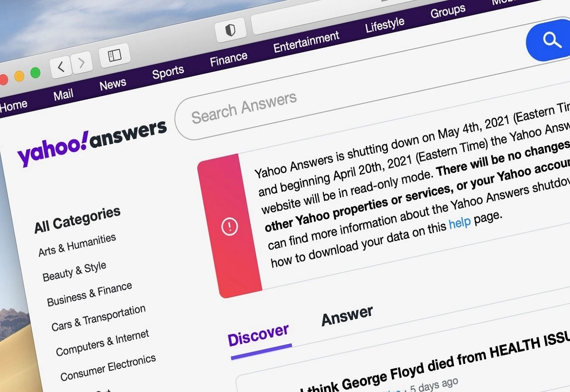
Task: Toggle the Safari sidebar button
Action: pos(114,55)
